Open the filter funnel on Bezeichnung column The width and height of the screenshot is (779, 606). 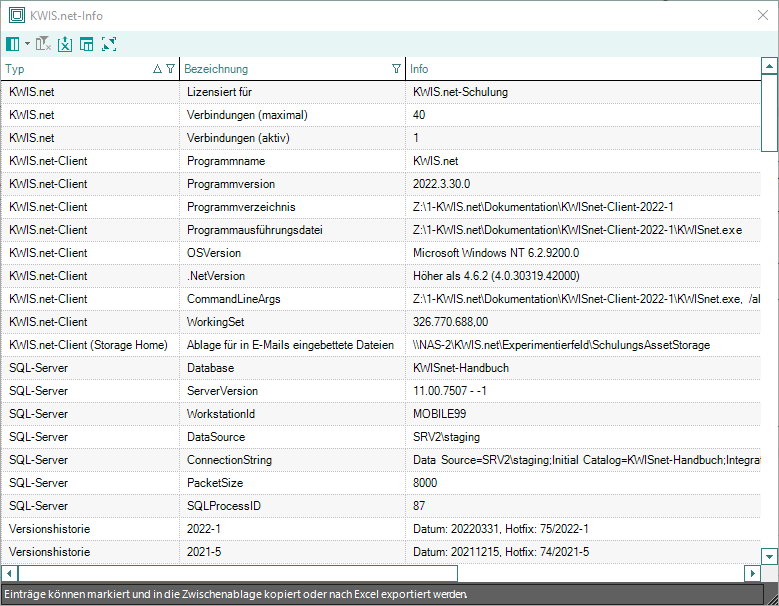(396, 69)
